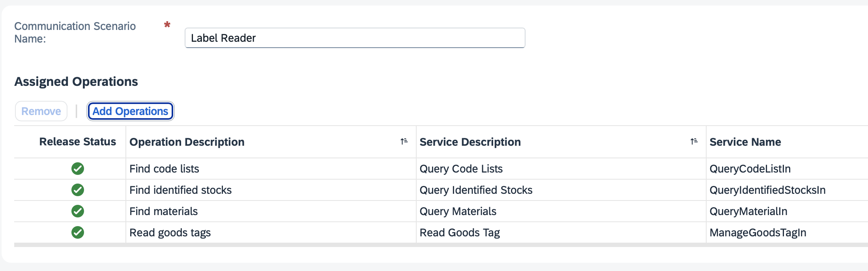The image size is (868, 271).
Task: Click green status checkmark for Read goods tags
Action: (78, 232)
